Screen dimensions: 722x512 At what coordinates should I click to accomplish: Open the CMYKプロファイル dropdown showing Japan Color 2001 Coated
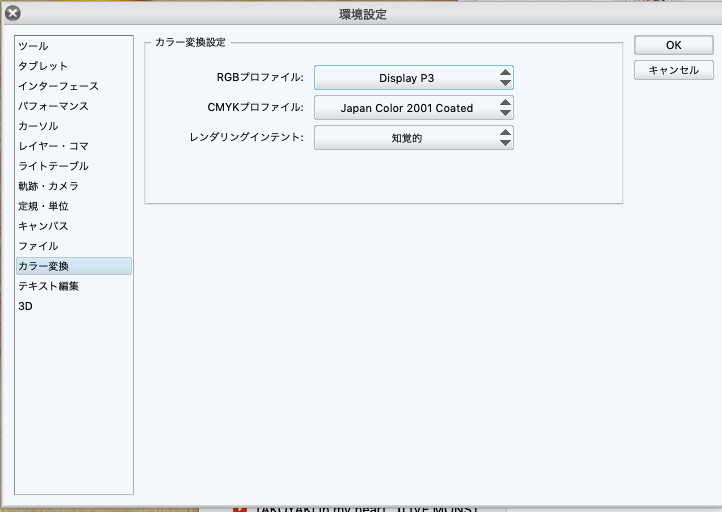coord(413,108)
